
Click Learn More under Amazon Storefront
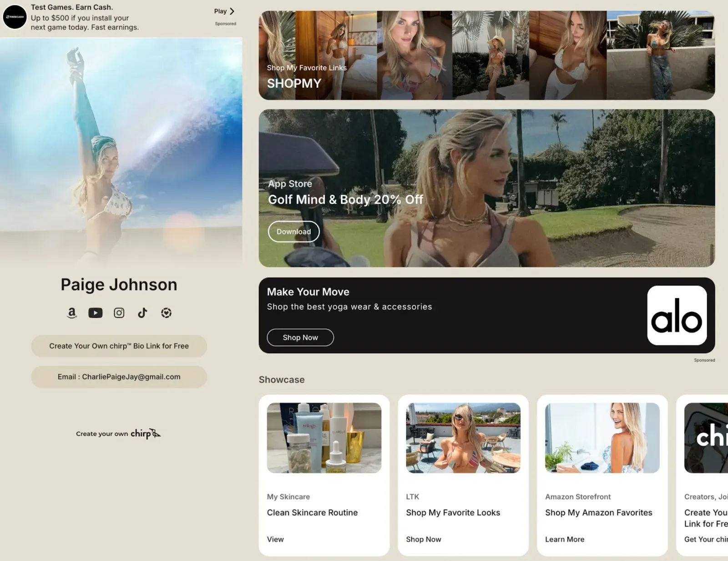point(564,539)
